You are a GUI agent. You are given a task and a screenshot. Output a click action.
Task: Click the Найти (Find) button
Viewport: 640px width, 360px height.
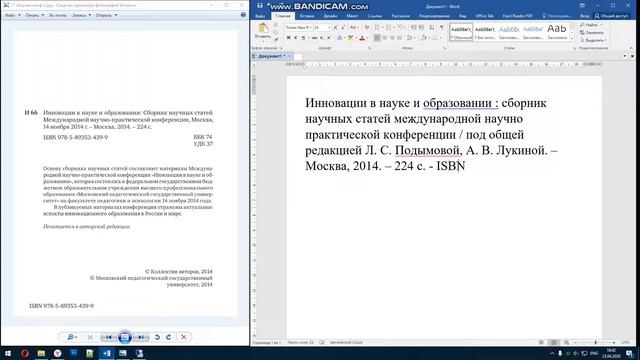pos(590,25)
